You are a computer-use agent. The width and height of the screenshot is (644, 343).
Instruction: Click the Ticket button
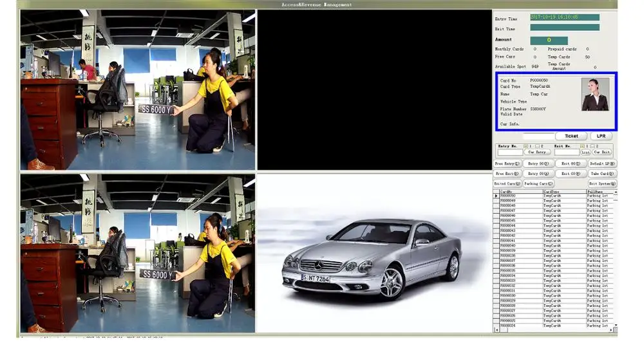(571, 136)
